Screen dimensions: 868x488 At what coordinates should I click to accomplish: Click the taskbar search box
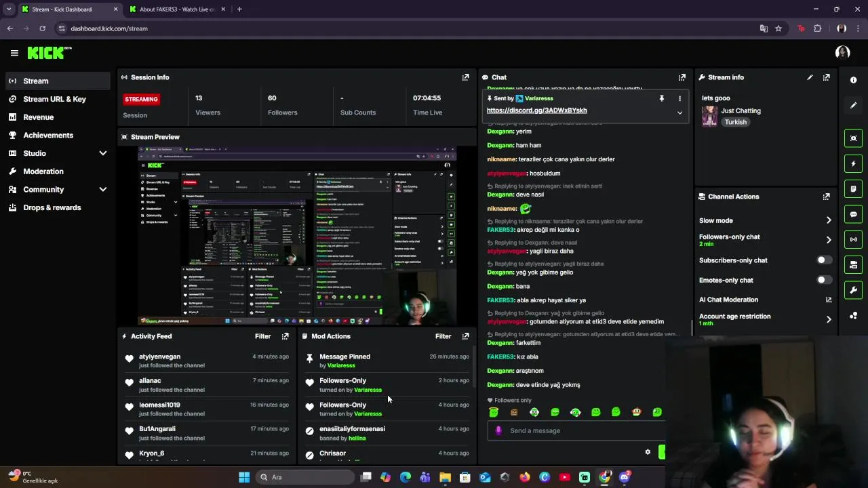pyautogui.click(x=304, y=477)
